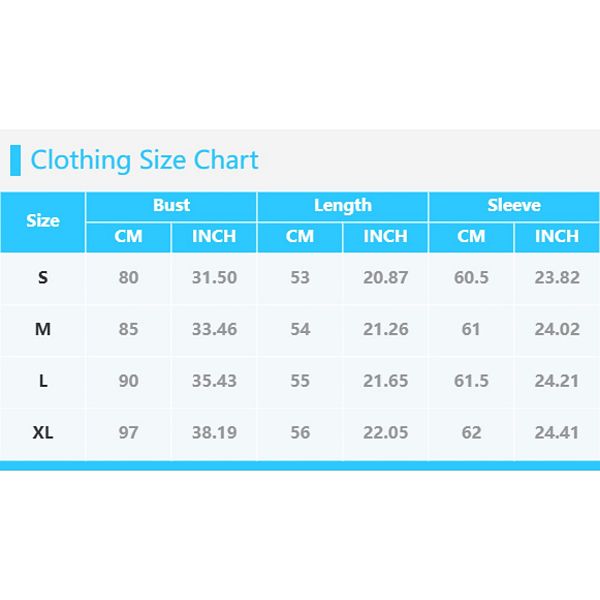Viewport: 600px width, 600px height.
Task: Select the CM subheader under Bust
Action: pyautogui.click(x=128, y=237)
